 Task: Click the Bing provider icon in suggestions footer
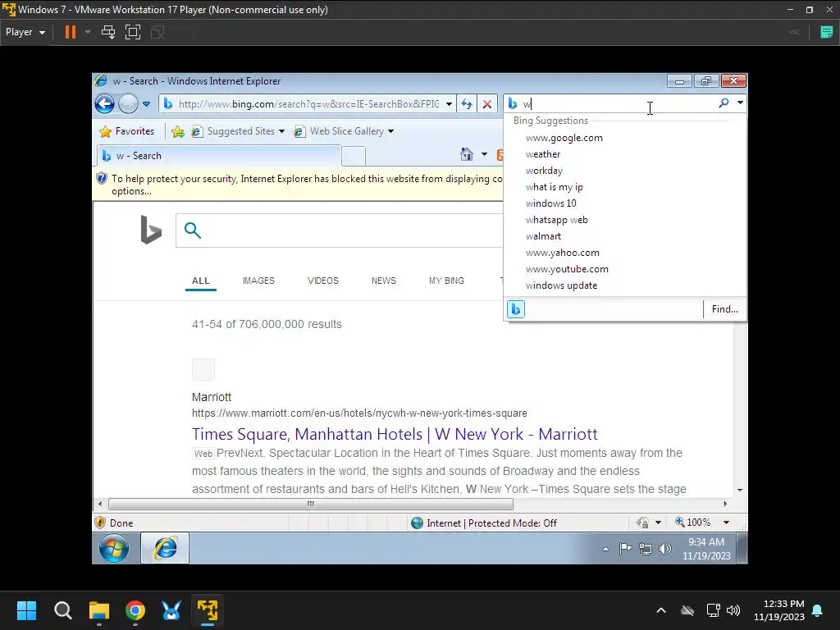point(516,309)
